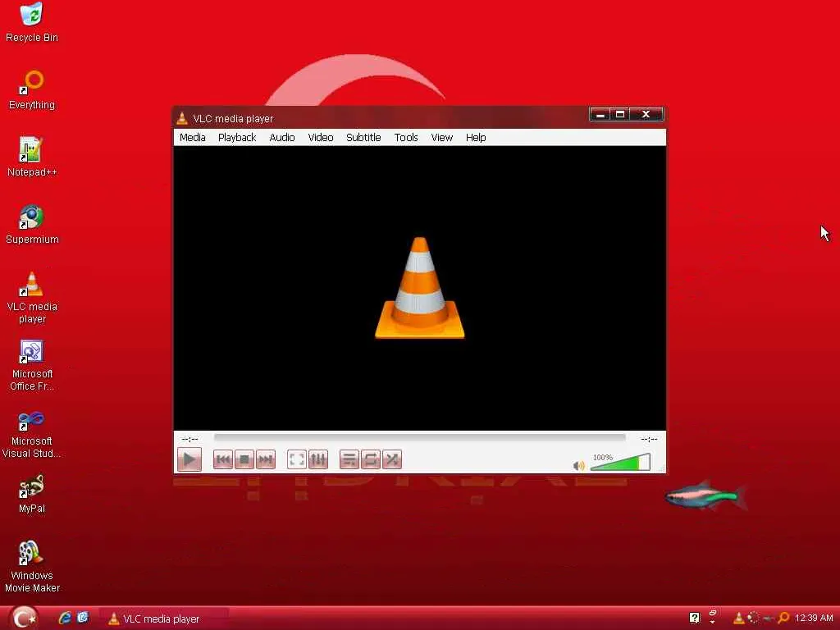840x630 pixels.
Task: Toggle loop repeat mode
Action: point(371,459)
